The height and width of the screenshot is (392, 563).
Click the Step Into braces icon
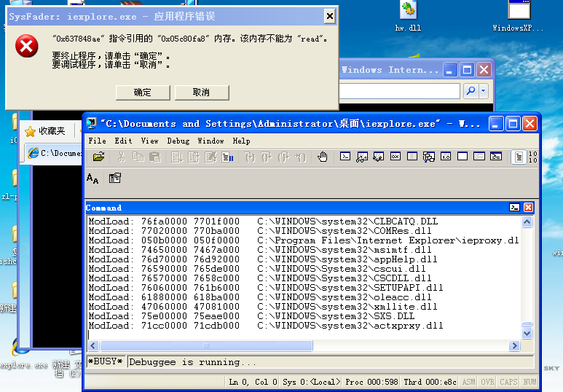[250, 157]
